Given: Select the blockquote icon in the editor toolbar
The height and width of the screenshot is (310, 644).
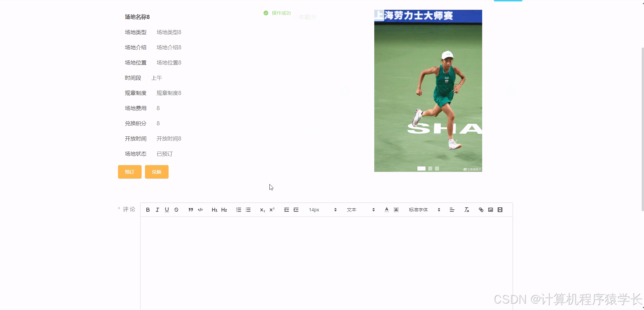Looking at the screenshot, I should 191,210.
